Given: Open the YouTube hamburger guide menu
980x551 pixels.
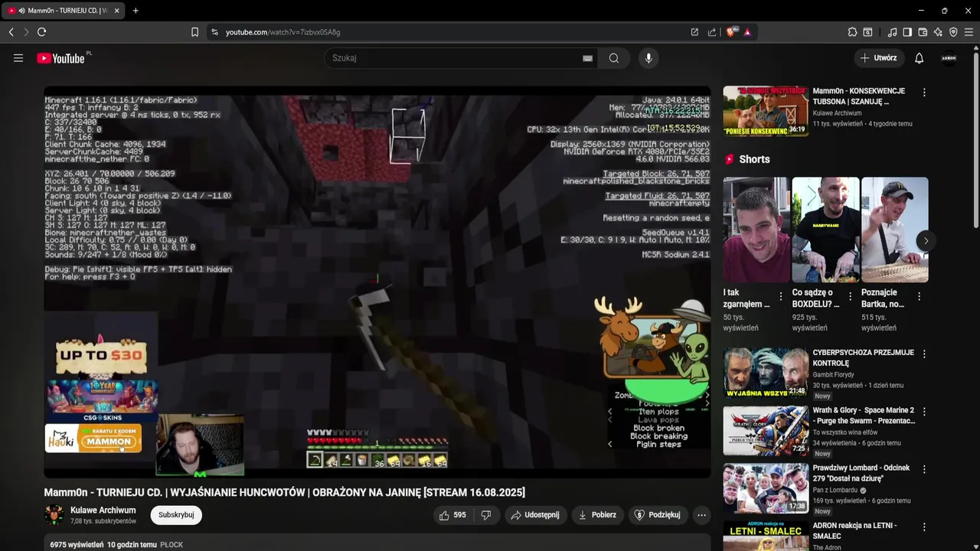Looking at the screenshot, I should coord(18,58).
